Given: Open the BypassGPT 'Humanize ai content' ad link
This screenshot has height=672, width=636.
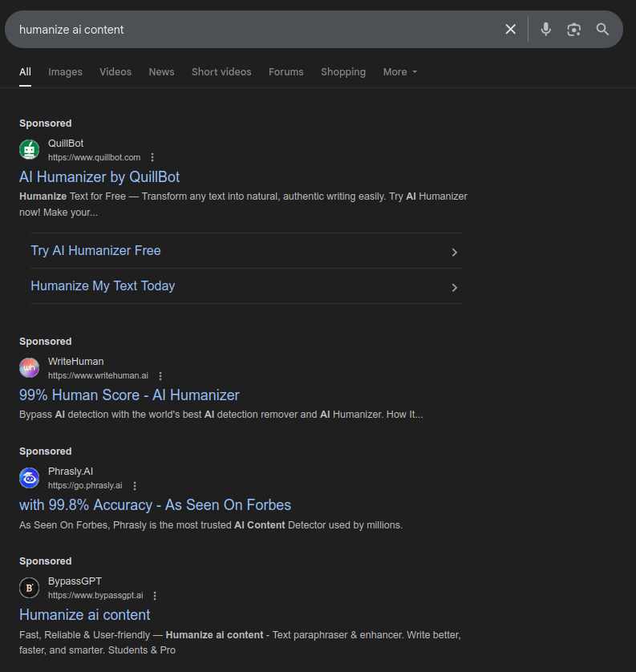Looking at the screenshot, I should tap(84, 615).
